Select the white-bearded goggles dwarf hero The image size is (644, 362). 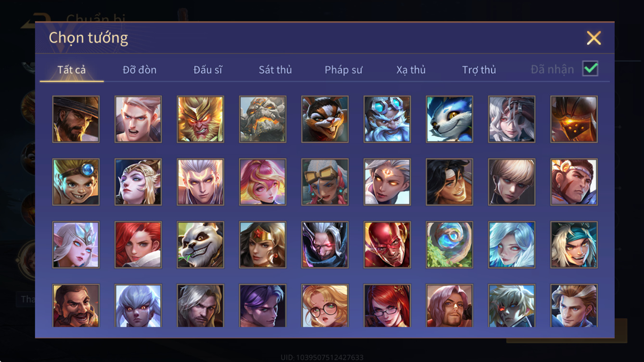387,119
